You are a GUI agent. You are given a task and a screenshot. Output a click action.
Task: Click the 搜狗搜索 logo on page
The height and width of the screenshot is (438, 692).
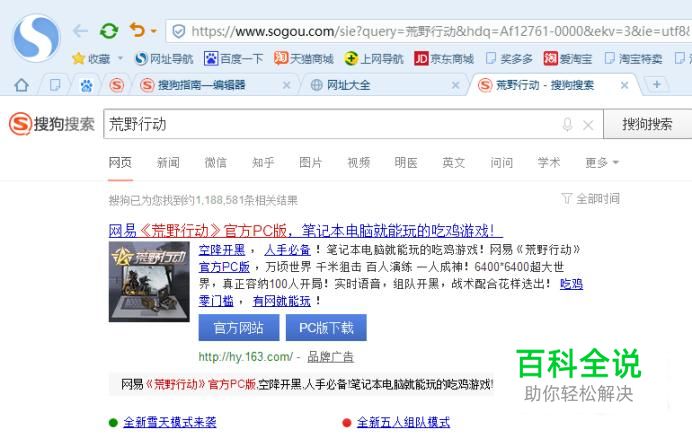click(x=52, y=124)
